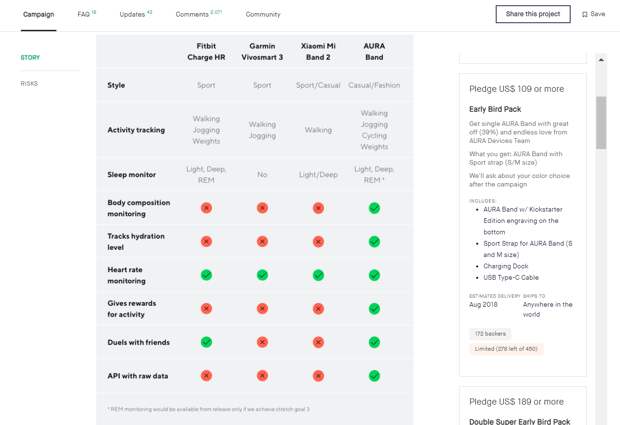Click green check for Fitbit heart rate monitoring
Viewport: 620px width, 425px height.
[206, 275]
